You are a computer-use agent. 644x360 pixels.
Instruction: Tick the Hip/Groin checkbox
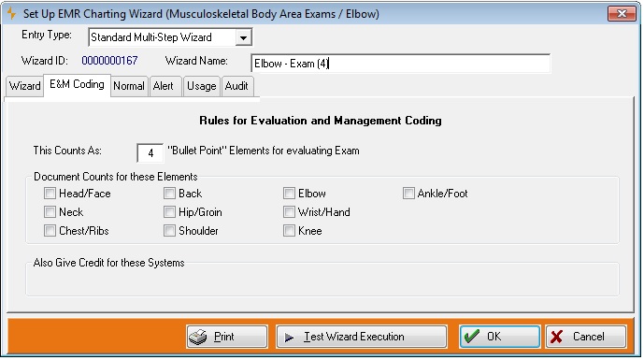pyautogui.click(x=169, y=212)
